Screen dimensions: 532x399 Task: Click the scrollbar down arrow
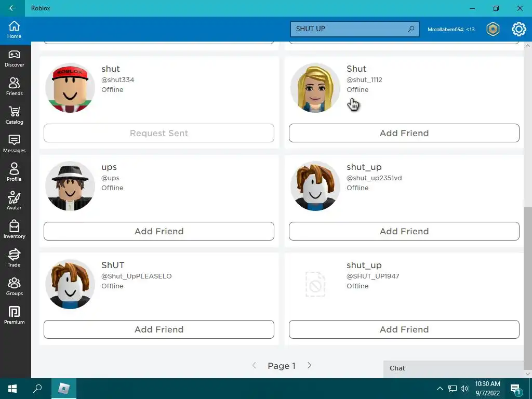(x=528, y=374)
